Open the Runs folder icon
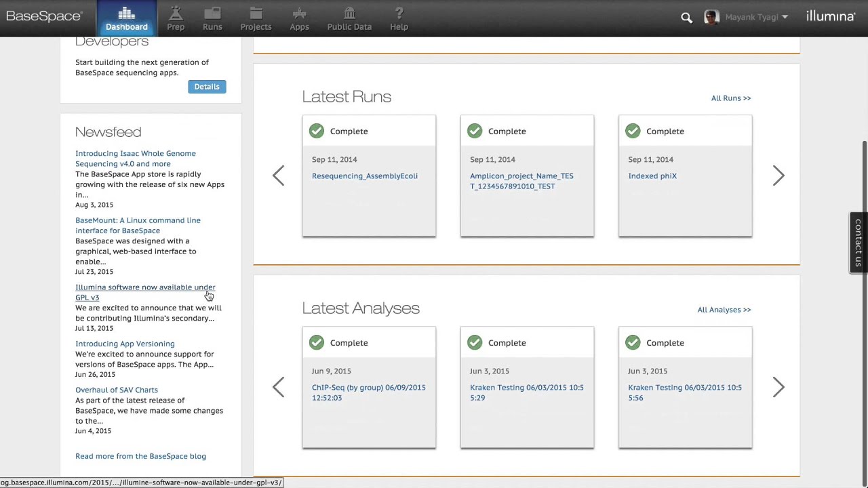868x488 pixels. (x=212, y=13)
